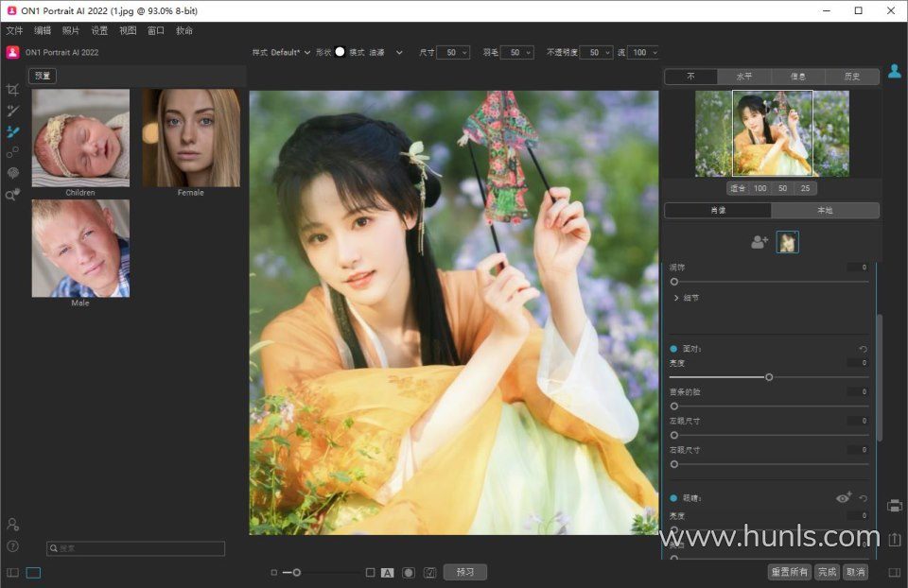Screen dimensions: 908x588
Task: Select the clone stamp circles tool
Action: click(x=12, y=152)
